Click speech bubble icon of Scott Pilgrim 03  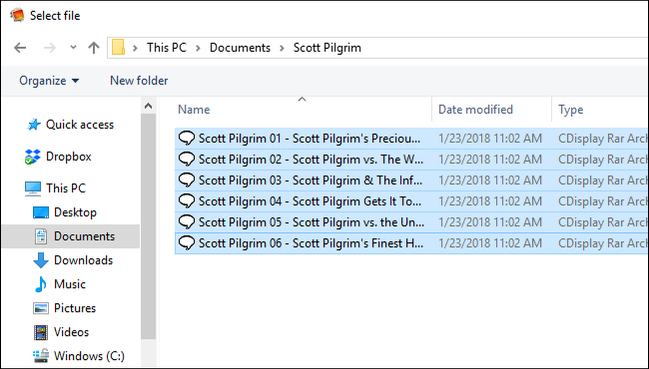pos(187,180)
